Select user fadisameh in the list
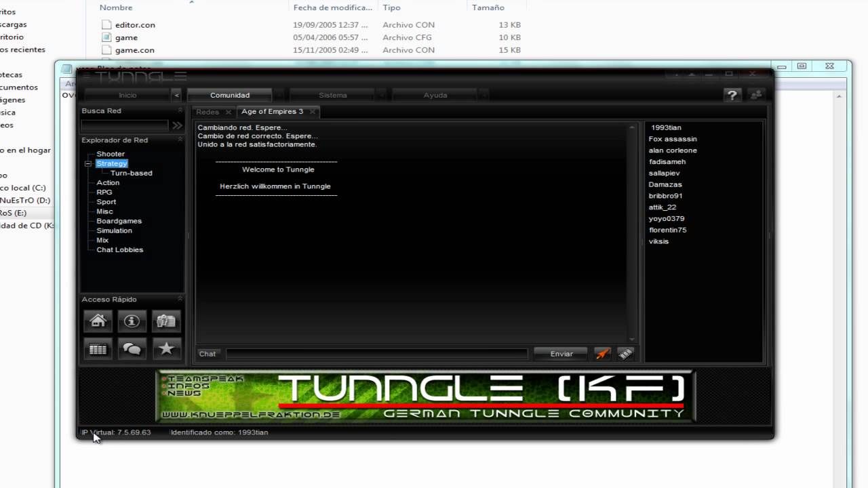The image size is (868, 488). click(x=667, y=161)
